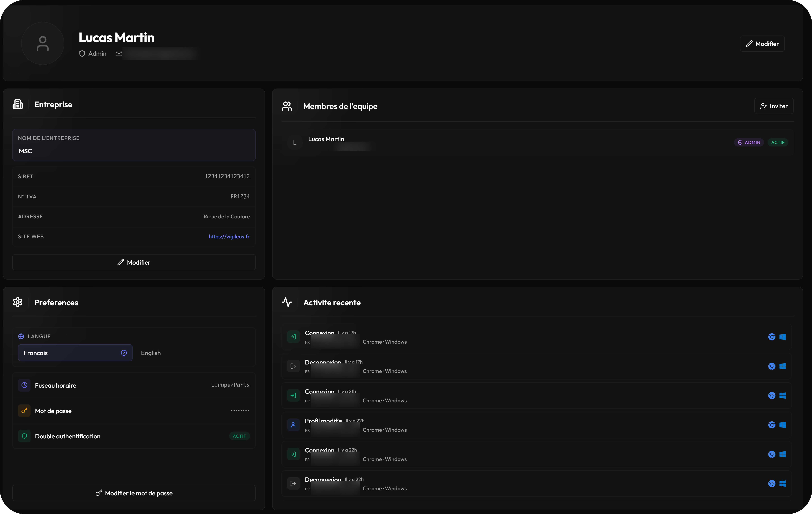Viewport: 812px width, 514px height.
Task: Click the Double authentification label
Action: click(x=68, y=436)
